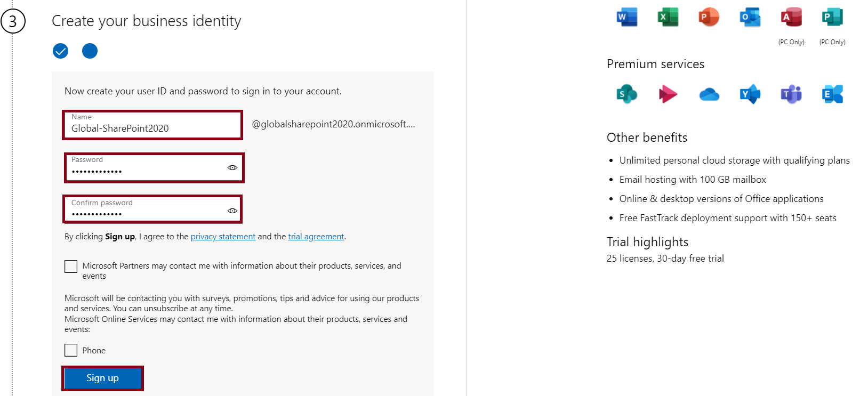Select the Excel icon

coord(667,17)
